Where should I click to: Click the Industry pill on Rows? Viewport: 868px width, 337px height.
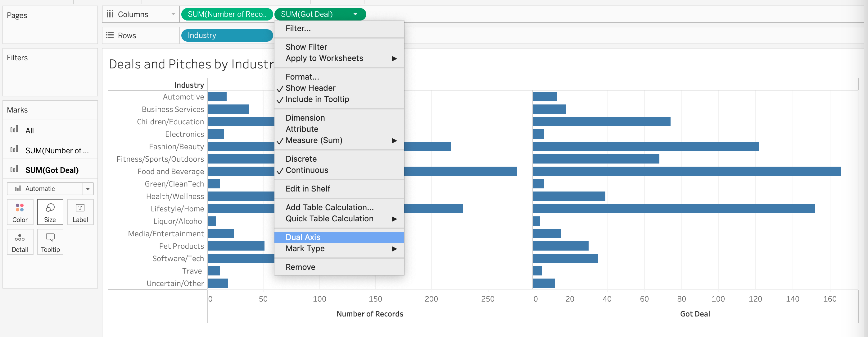coord(226,35)
